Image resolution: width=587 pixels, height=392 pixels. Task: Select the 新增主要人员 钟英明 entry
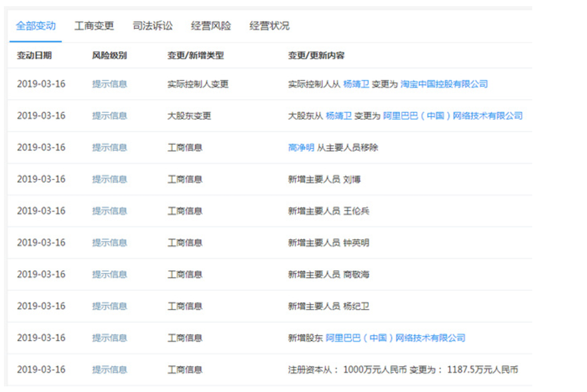point(328,243)
